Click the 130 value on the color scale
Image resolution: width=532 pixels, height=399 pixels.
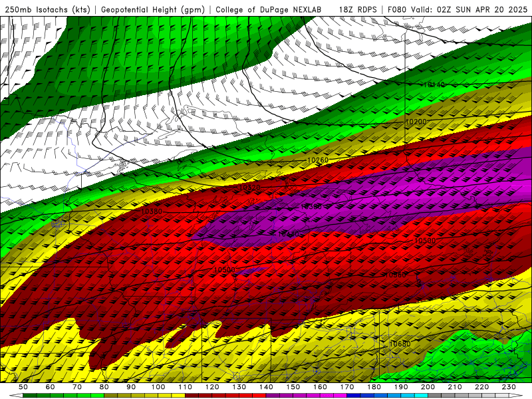click(x=239, y=387)
